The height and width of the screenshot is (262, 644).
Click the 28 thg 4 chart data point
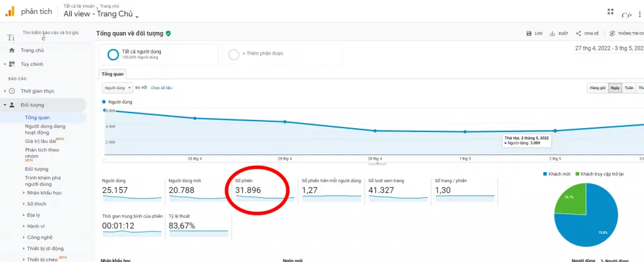click(195, 118)
